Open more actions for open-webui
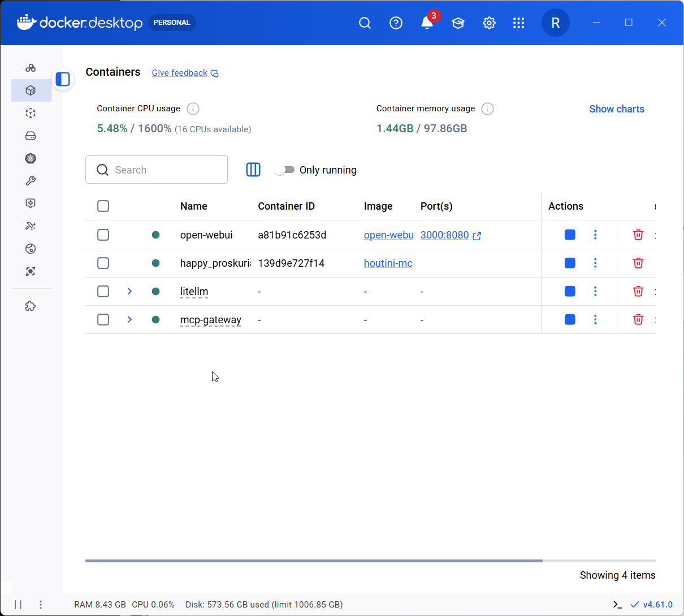 (x=595, y=235)
